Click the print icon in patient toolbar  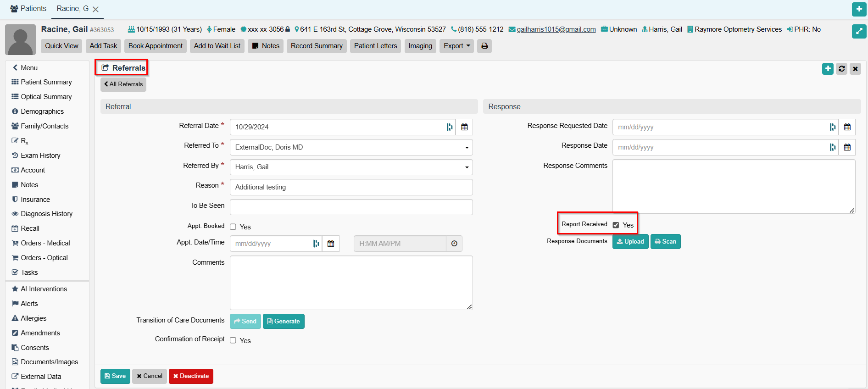(x=484, y=46)
